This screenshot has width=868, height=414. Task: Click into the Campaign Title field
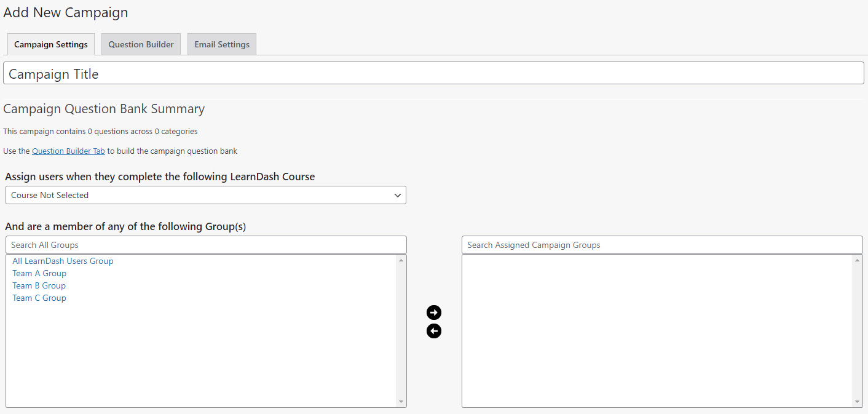pos(433,74)
